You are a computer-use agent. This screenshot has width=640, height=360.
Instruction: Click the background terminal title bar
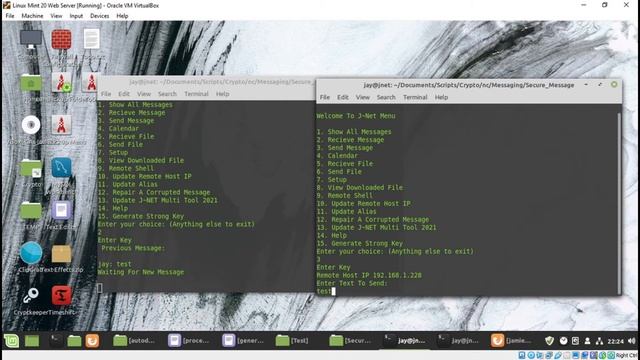206,82
